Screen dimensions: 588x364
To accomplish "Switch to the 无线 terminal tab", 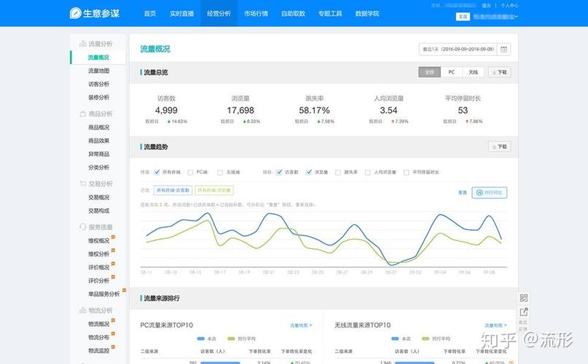I will point(474,72).
